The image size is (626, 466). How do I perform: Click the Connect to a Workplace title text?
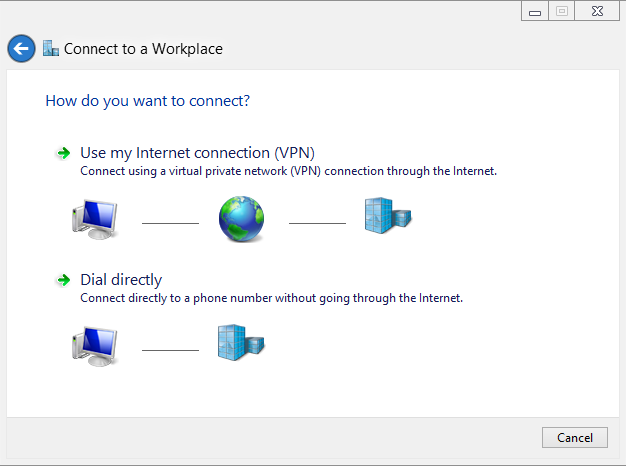(143, 48)
